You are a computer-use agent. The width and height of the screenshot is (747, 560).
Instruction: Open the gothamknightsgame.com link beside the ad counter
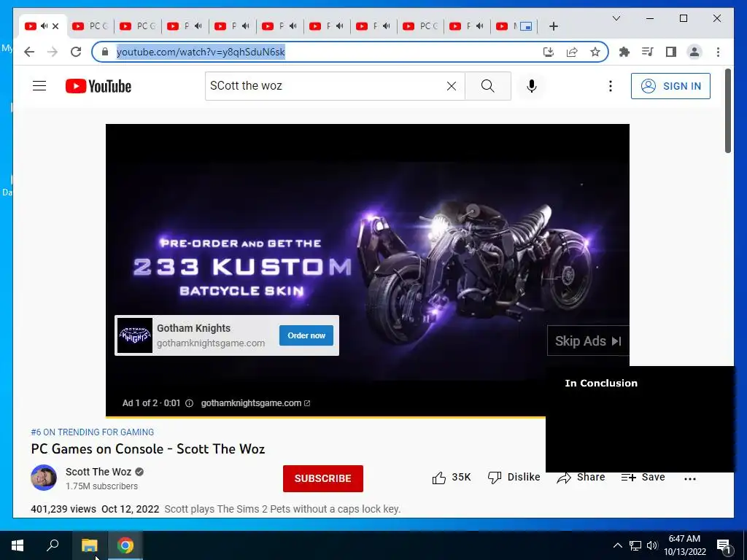click(255, 403)
